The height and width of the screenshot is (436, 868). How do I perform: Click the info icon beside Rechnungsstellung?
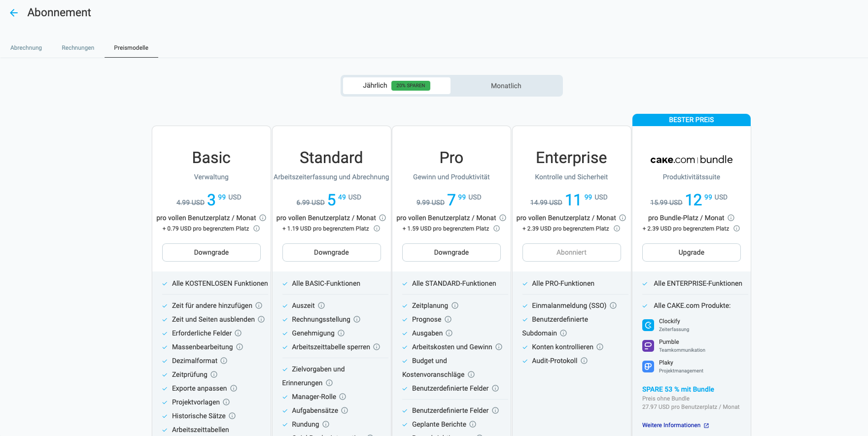point(357,319)
